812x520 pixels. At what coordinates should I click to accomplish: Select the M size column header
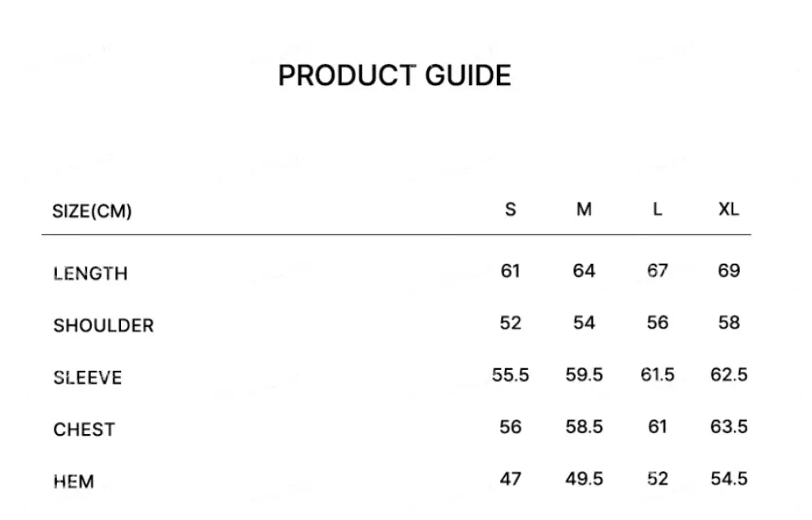(584, 209)
